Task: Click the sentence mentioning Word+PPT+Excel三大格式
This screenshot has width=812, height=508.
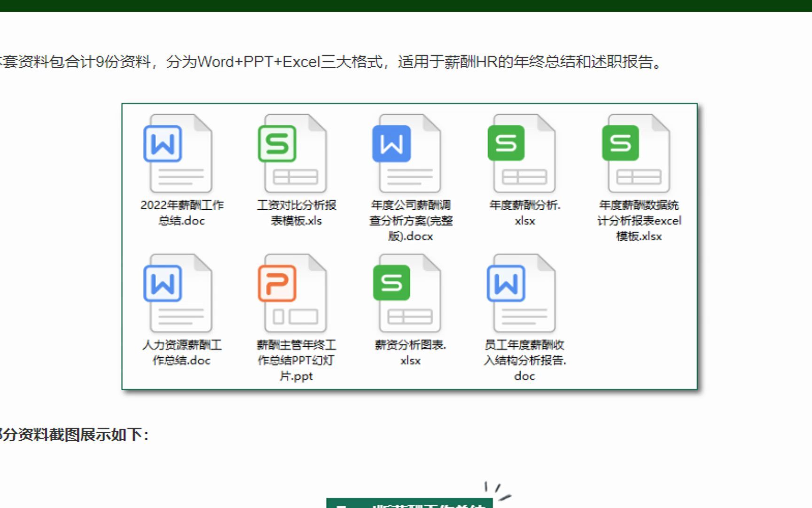Action: pyautogui.click(x=330, y=62)
